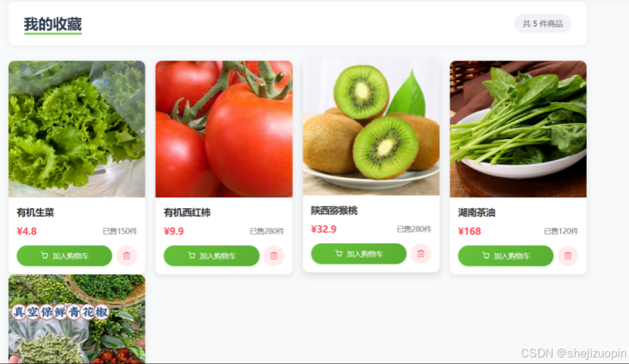Click trash icon for 陕西猕猴桃
Viewport: 629px width, 364px height.
tap(421, 254)
